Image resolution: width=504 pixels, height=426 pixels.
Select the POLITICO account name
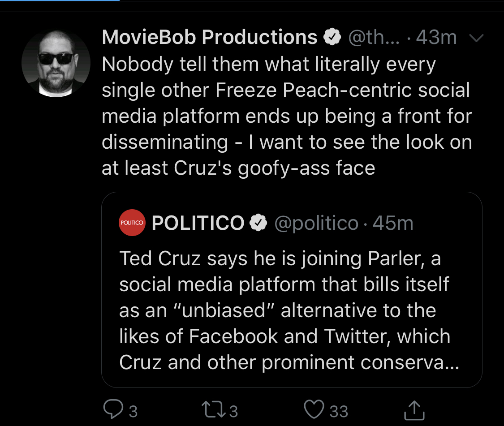tap(198, 223)
